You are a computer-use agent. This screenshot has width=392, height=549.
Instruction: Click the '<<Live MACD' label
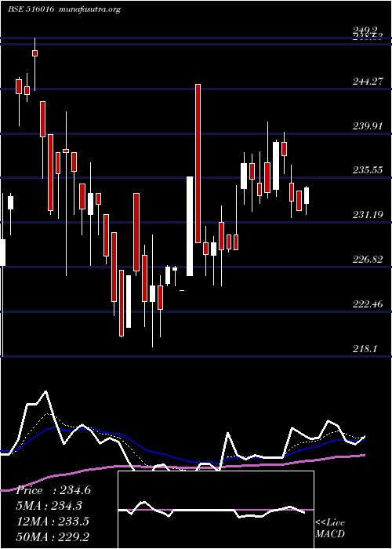pos(330,529)
